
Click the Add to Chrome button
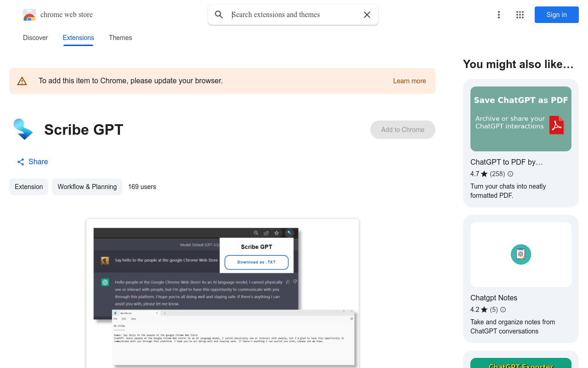click(403, 130)
